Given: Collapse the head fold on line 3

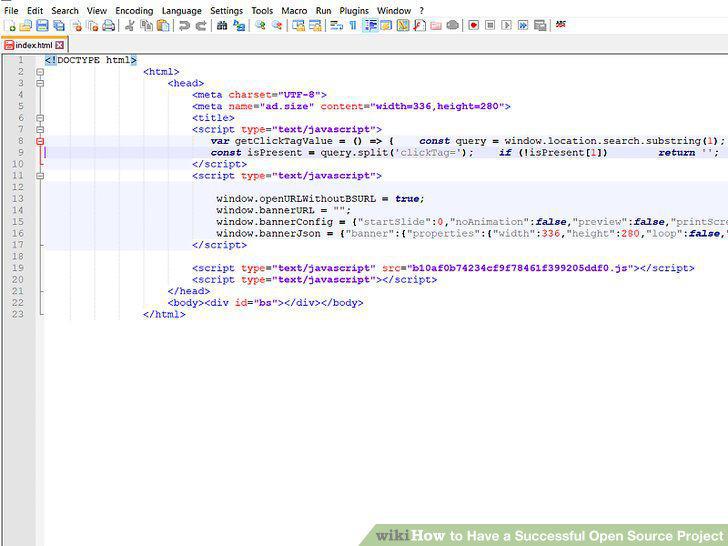Looking at the screenshot, I should click(x=40, y=84).
